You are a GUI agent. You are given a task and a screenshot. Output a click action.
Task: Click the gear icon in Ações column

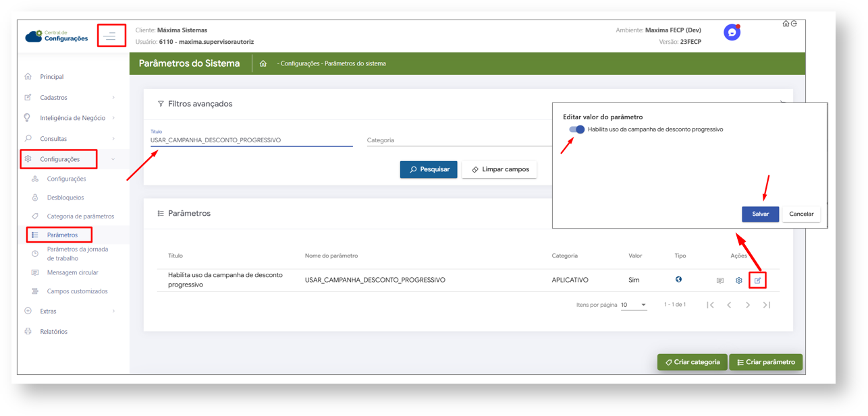738,280
